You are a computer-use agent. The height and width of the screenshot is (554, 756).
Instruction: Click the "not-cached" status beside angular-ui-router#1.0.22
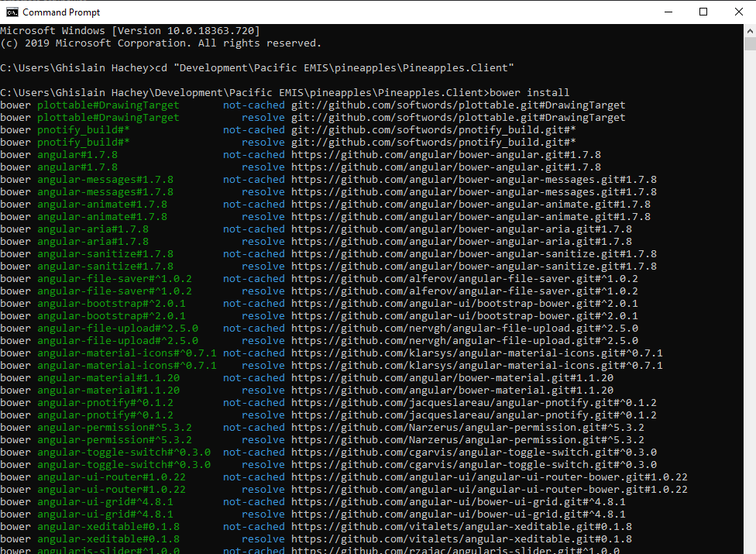coord(254,477)
